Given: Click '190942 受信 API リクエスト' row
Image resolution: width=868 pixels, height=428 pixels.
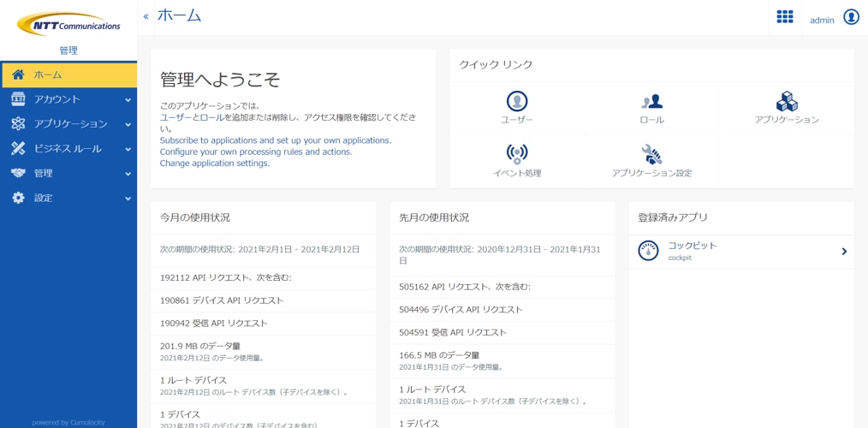Looking at the screenshot, I should coord(214,323).
